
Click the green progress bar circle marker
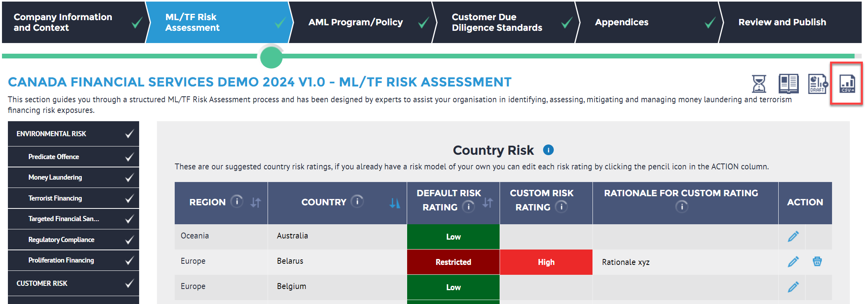pyautogui.click(x=271, y=57)
